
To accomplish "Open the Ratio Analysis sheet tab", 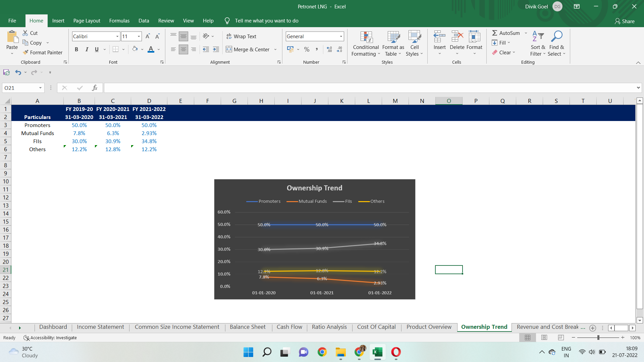I will tap(329, 327).
